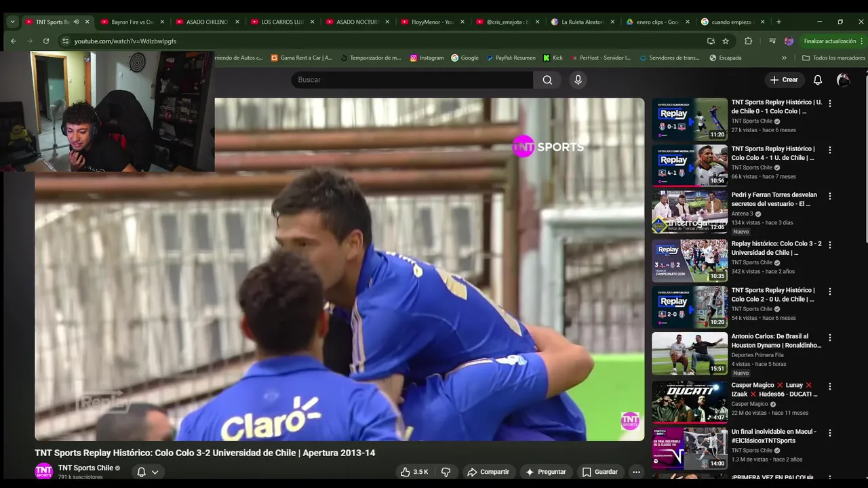Open the FloyyMenor YouTube tab

pos(433,22)
